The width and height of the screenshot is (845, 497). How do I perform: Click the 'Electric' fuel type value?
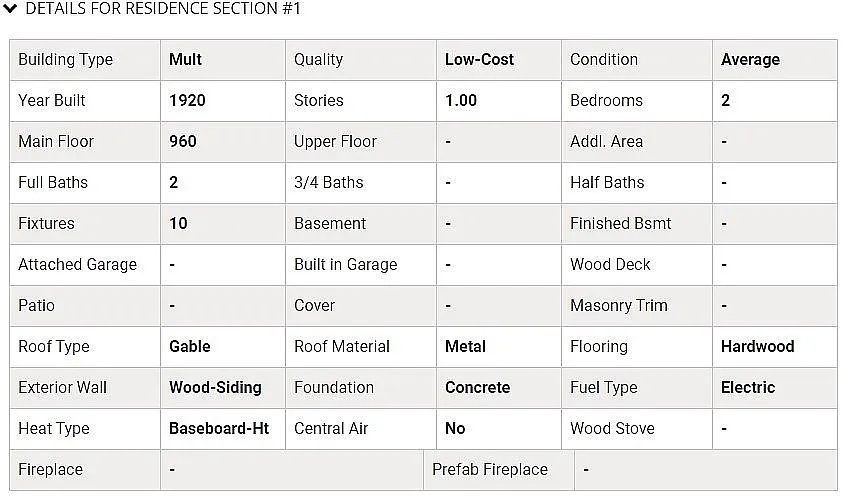pos(747,387)
